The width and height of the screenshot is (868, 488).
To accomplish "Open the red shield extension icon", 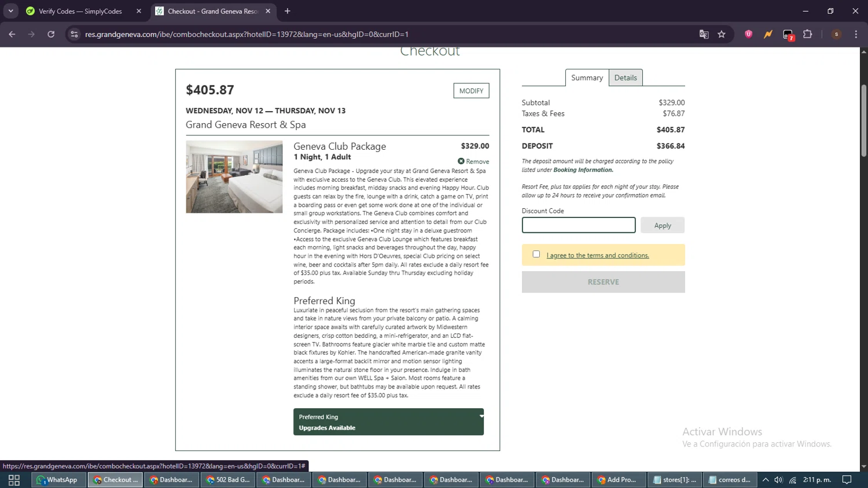I will [748, 34].
